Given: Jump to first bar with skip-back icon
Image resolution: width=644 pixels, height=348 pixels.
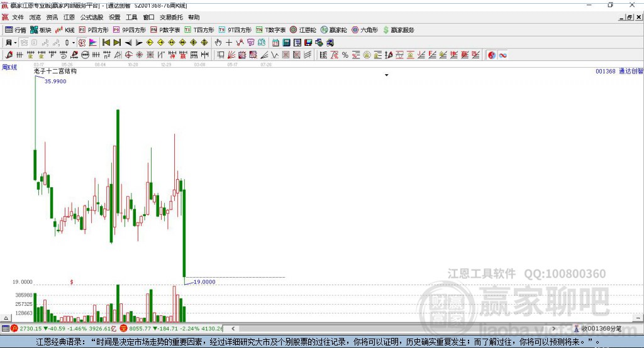Looking at the screenshot, I should click(106, 43).
